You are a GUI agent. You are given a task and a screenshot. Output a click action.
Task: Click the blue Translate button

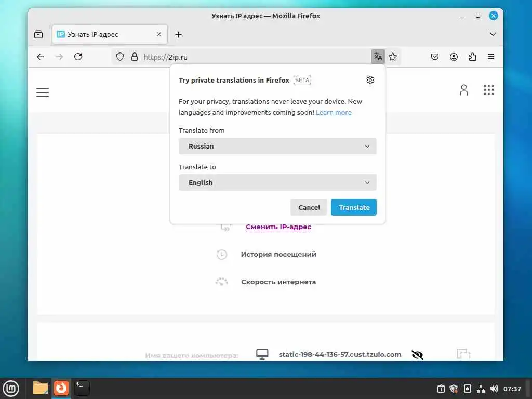(354, 207)
